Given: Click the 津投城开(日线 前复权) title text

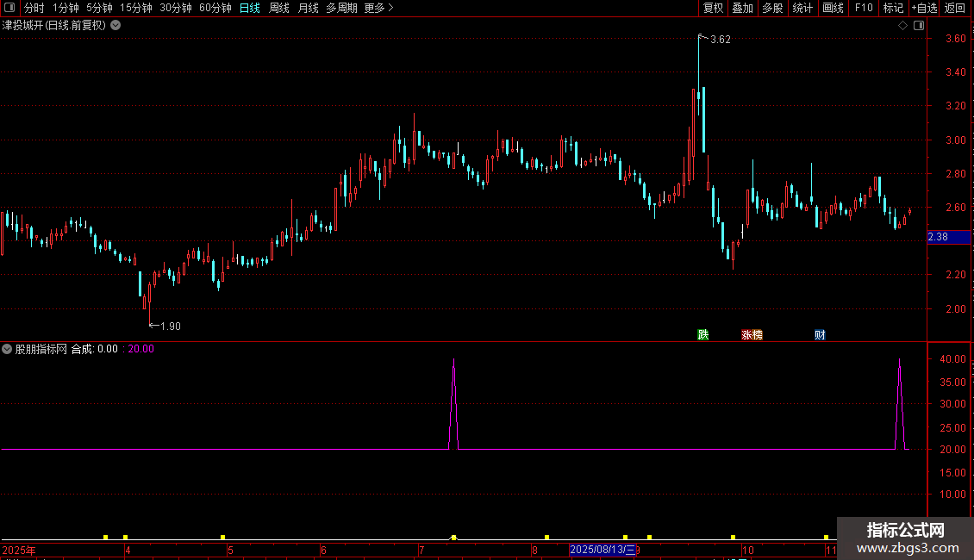Looking at the screenshot, I should pos(54,26).
